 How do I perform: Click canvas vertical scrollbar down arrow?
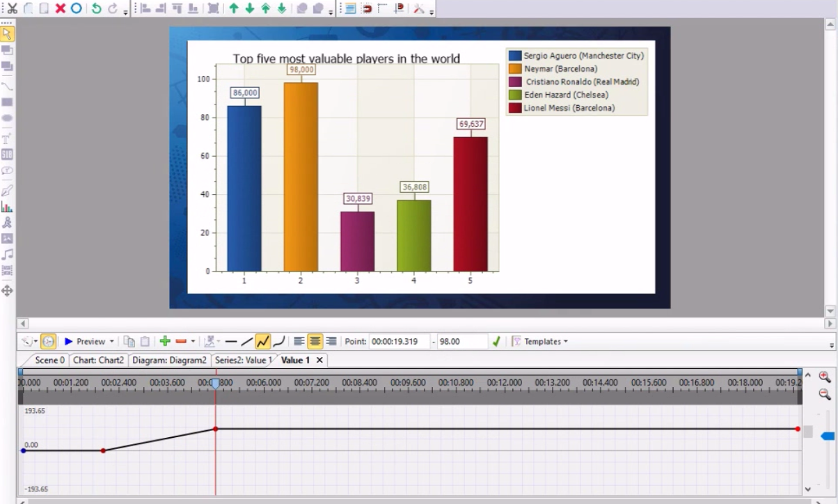[x=830, y=310]
